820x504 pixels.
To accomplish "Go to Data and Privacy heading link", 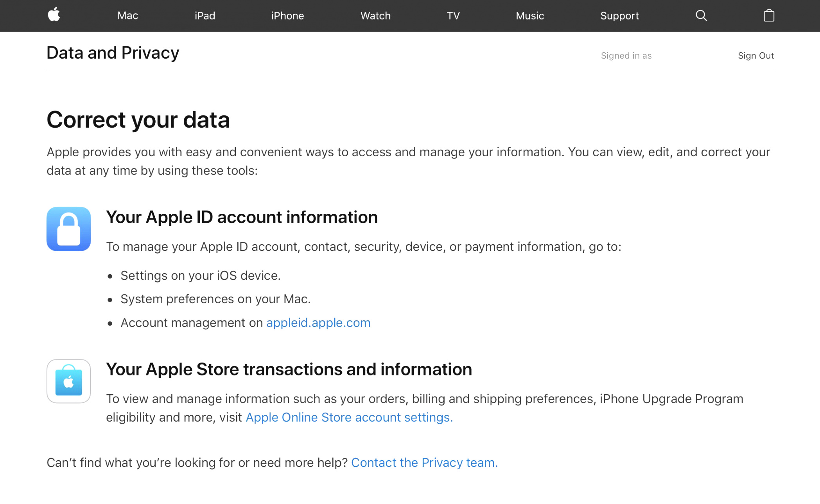I will pos(113,52).
